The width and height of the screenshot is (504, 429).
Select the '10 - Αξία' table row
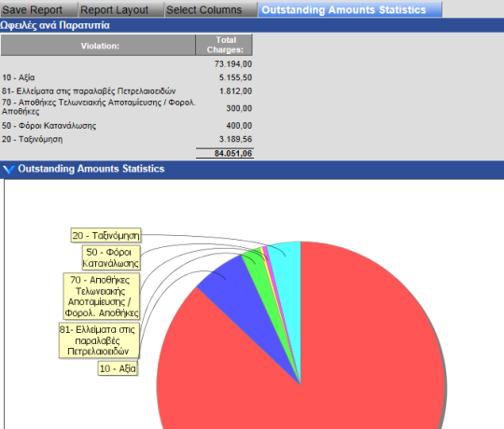click(127, 77)
